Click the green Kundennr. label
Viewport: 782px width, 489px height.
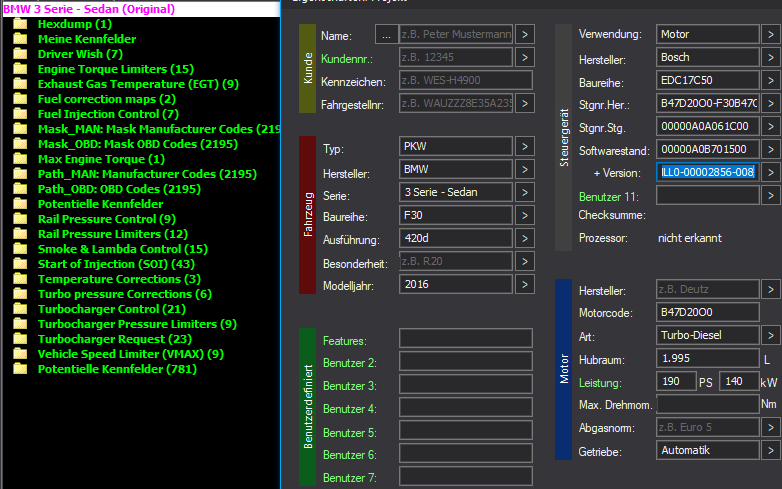coord(347,59)
